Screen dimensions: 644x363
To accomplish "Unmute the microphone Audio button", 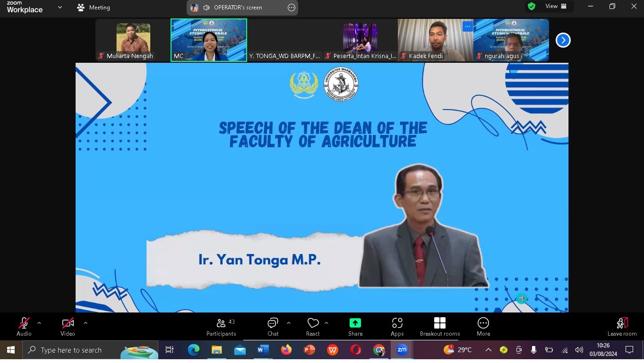I will [x=24, y=327].
